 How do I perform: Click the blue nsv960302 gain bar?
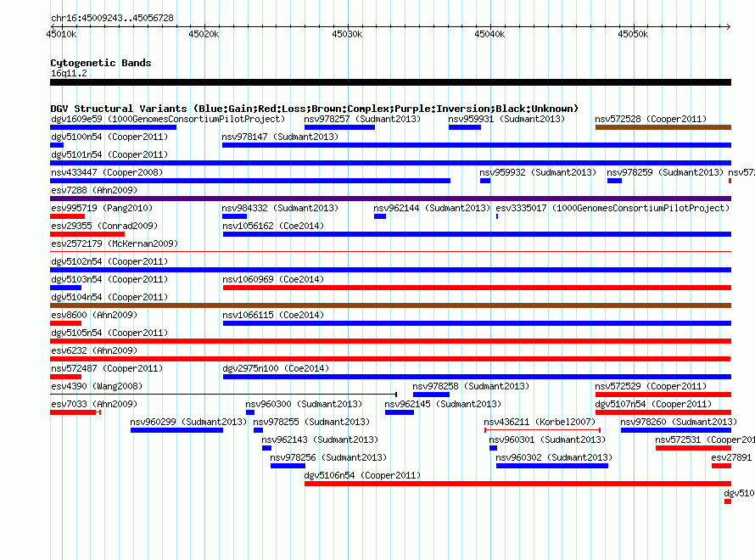(x=551, y=466)
